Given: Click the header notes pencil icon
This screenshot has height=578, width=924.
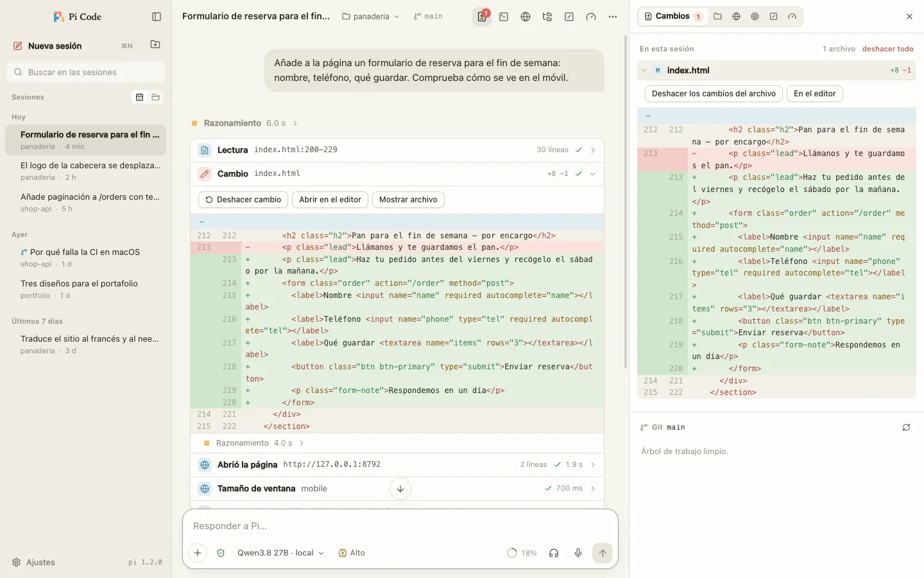Looking at the screenshot, I should pos(569,17).
